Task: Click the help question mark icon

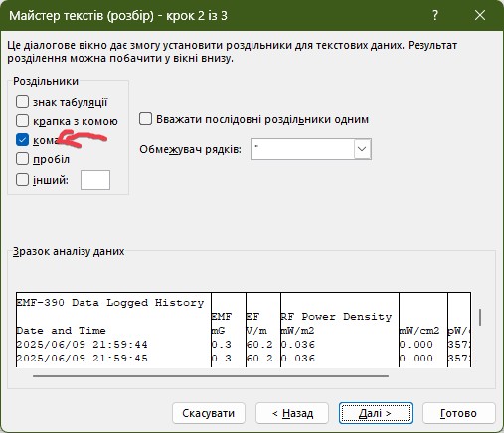Action: pos(435,15)
